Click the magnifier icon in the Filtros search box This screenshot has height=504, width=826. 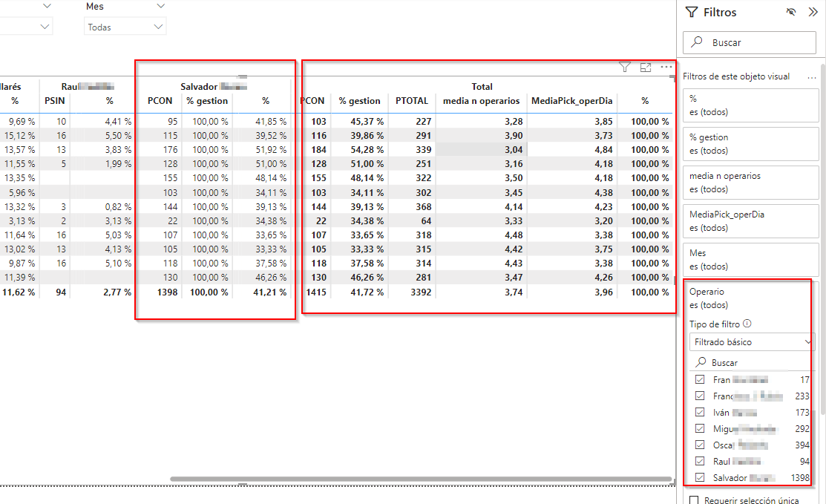696,42
